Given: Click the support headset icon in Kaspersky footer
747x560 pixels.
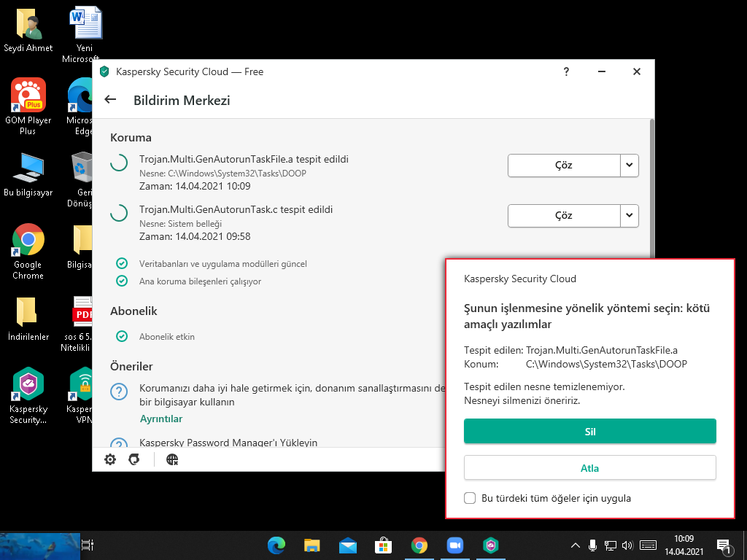Looking at the screenshot, I should (x=134, y=459).
